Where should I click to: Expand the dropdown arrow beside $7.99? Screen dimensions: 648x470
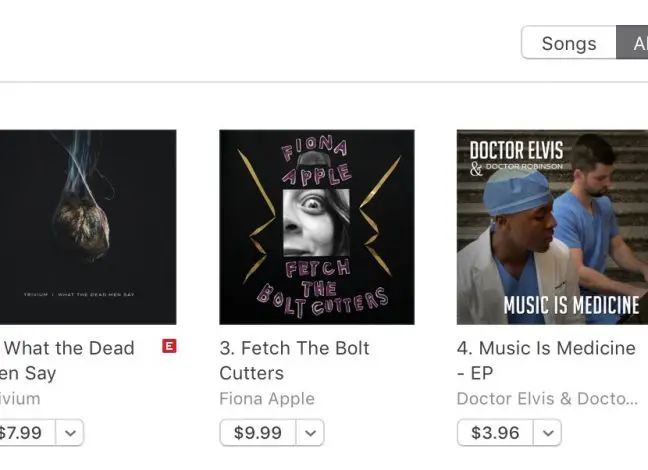tap(71, 433)
